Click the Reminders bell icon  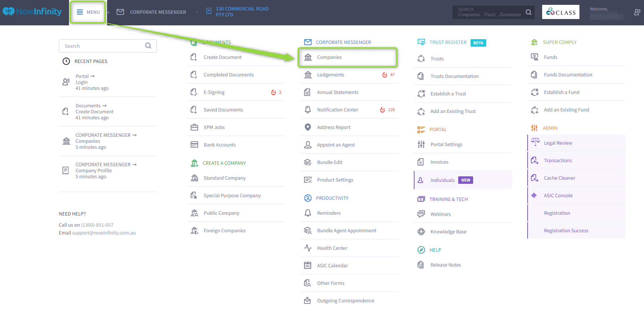pos(308,213)
